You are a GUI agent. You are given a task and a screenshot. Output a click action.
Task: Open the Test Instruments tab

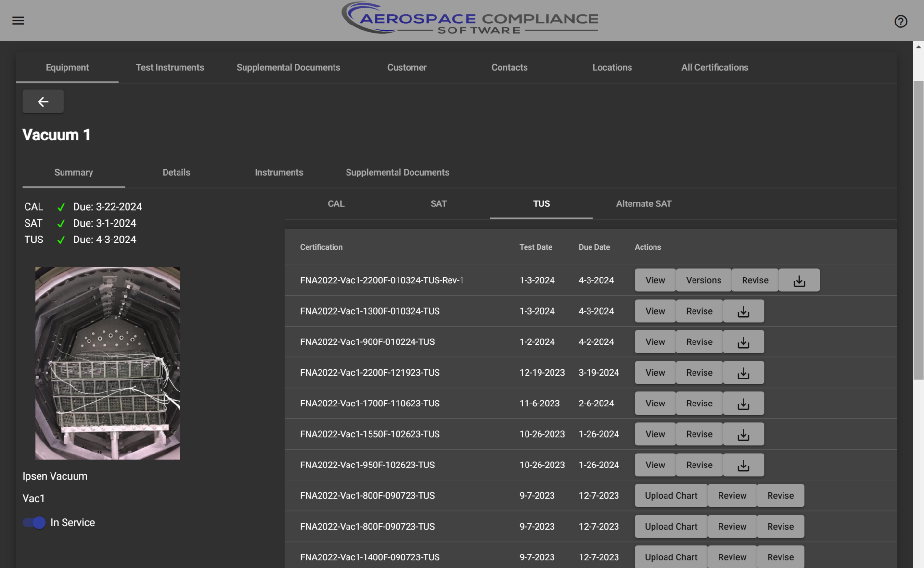(x=169, y=67)
